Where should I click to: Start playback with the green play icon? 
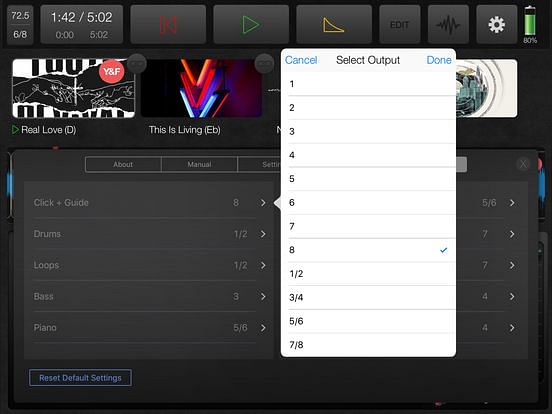[x=251, y=25]
